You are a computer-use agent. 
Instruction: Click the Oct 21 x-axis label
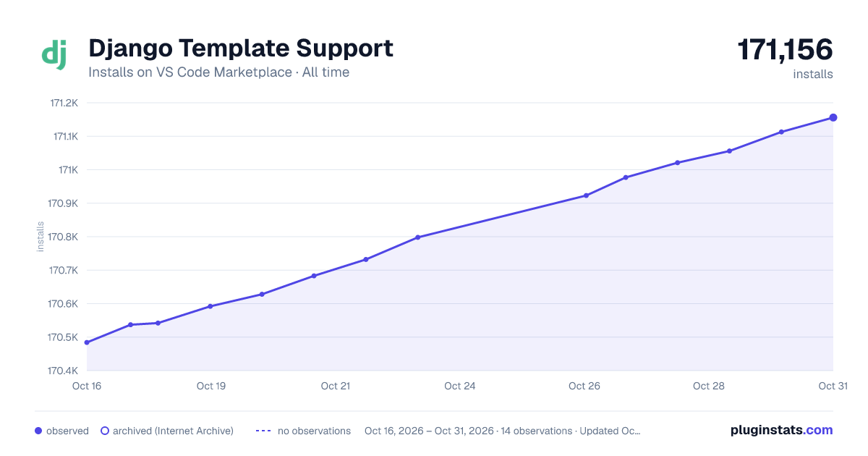[x=336, y=386]
